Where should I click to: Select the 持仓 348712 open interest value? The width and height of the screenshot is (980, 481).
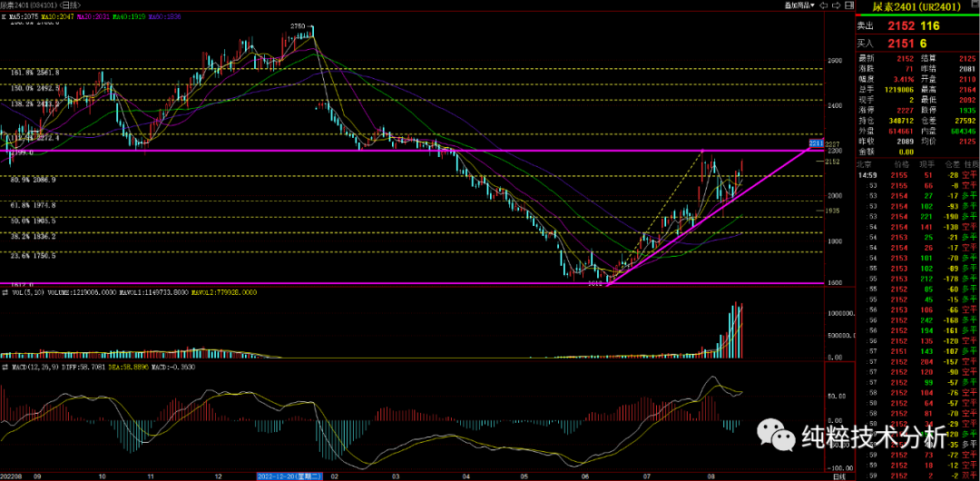click(x=901, y=121)
